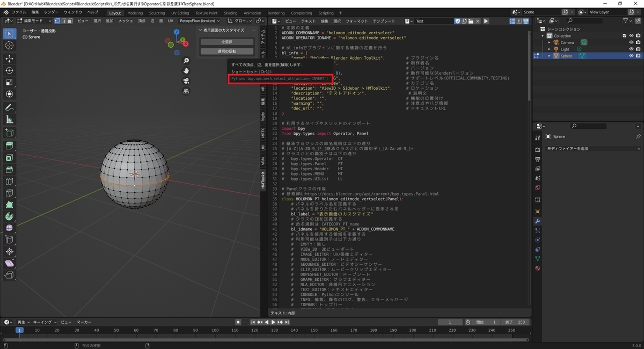This screenshot has height=349, width=644.
Task: Click the 選択の反転 button
Action: 226,51
